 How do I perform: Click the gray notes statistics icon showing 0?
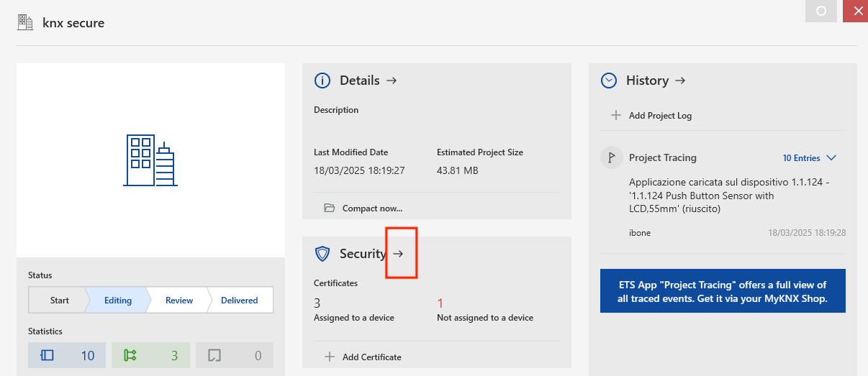[x=214, y=355]
